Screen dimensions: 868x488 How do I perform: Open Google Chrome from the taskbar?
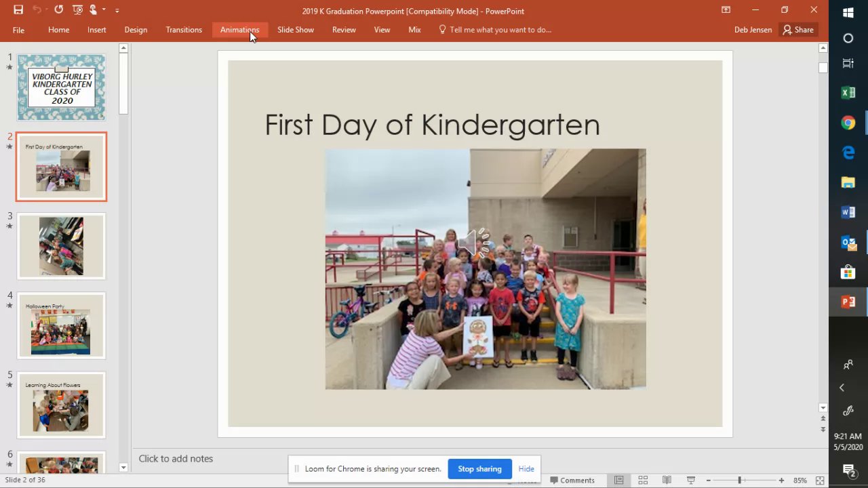tap(848, 123)
